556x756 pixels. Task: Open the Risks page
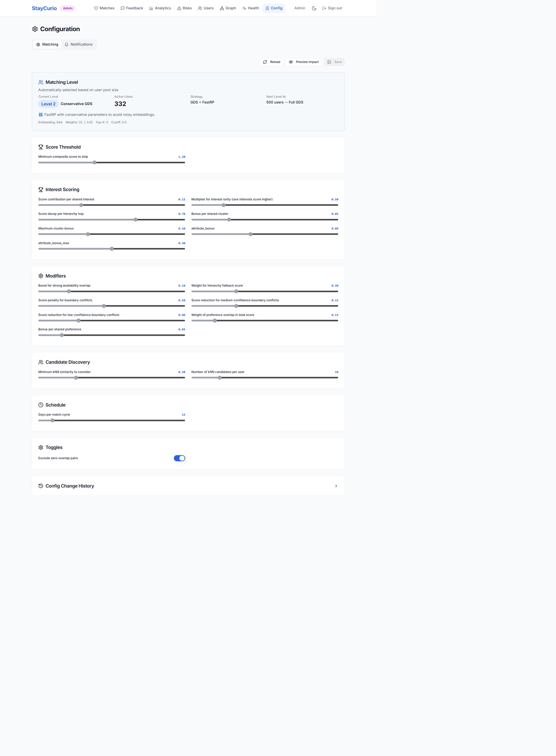click(184, 8)
